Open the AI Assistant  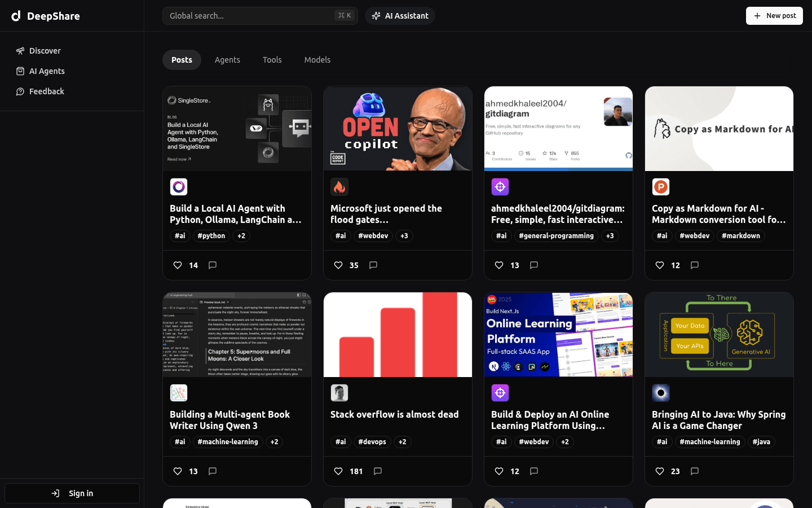(x=400, y=16)
